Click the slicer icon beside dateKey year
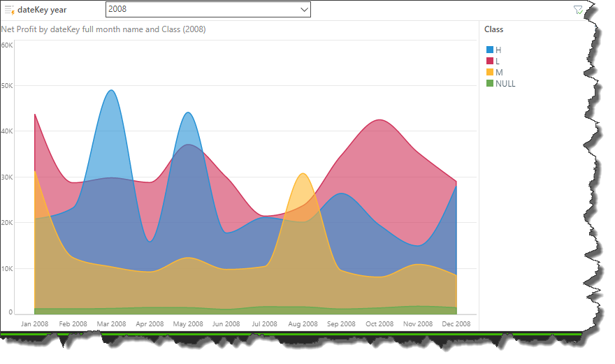The width and height of the screenshot is (615, 364). point(9,10)
